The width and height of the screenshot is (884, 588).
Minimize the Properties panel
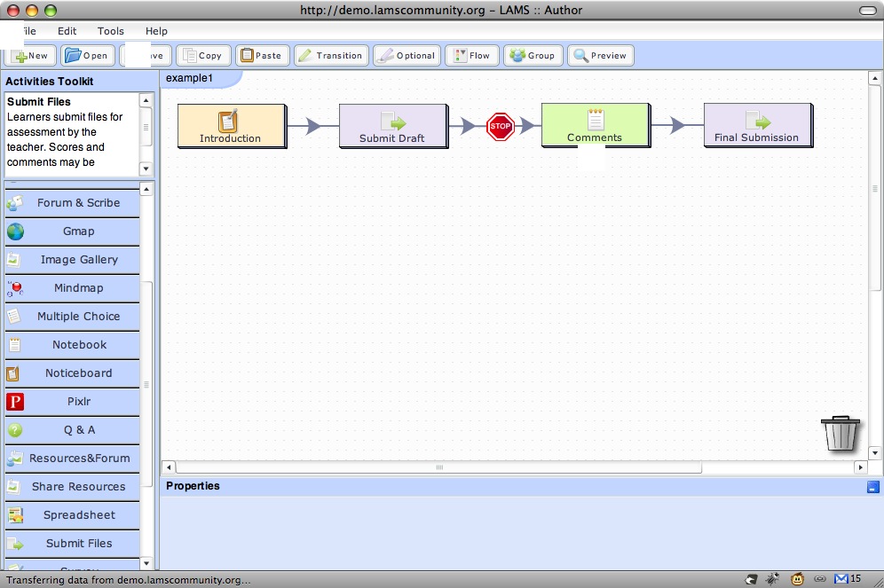(x=872, y=486)
